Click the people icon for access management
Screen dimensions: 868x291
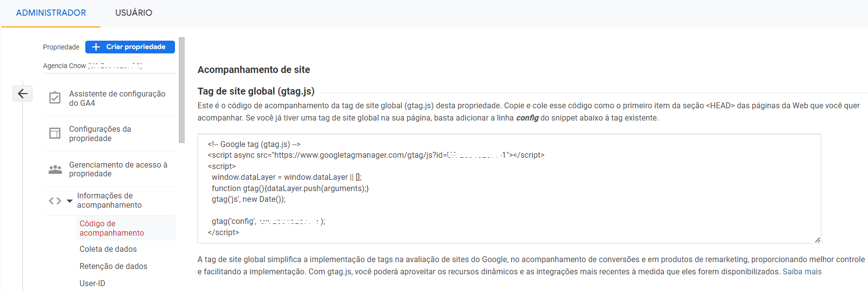(55, 170)
